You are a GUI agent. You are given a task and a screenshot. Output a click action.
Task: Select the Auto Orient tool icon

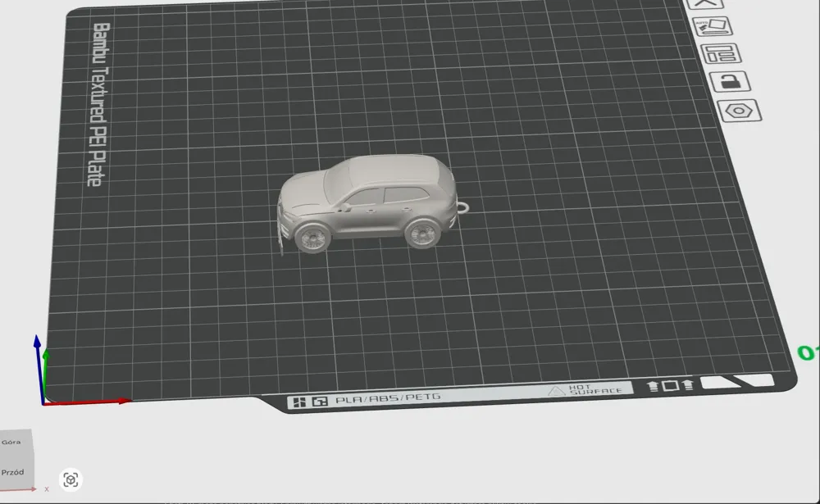(x=715, y=25)
